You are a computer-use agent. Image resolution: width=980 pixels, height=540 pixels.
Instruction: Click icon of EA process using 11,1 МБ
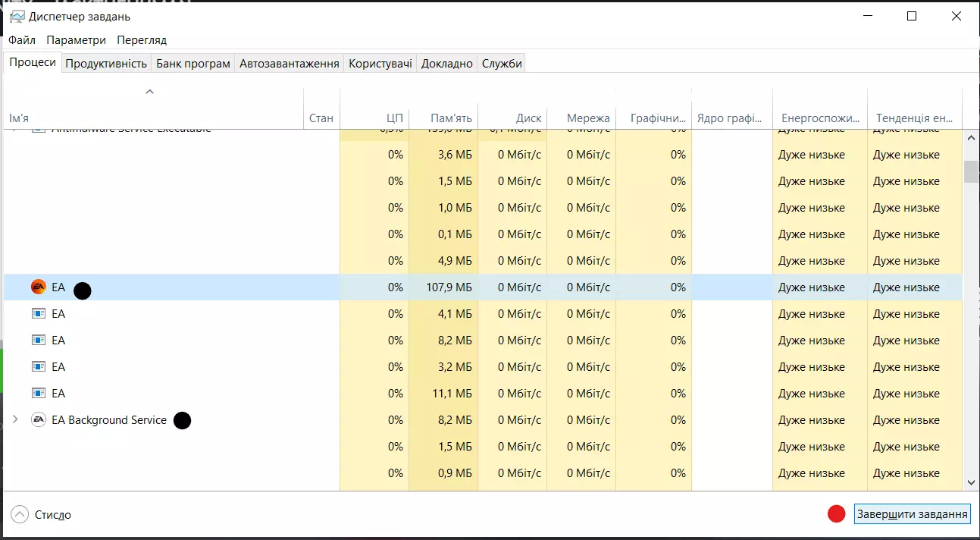click(38, 394)
